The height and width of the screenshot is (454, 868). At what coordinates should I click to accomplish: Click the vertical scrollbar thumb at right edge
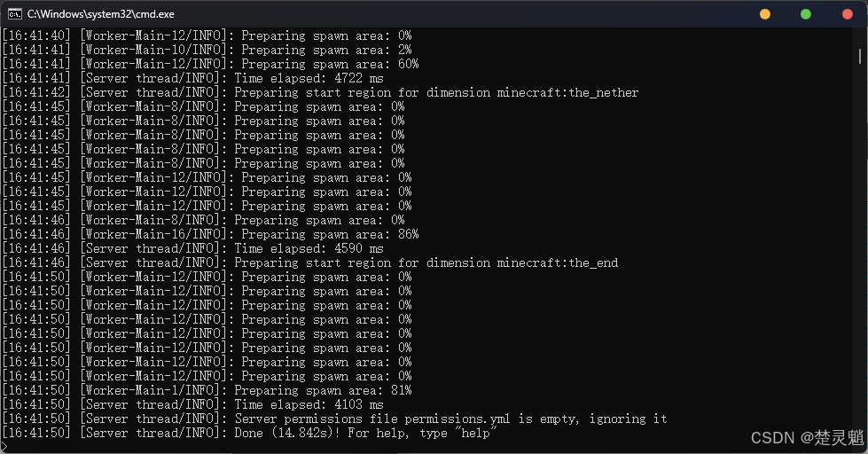pyautogui.click(x=860, y=56)
